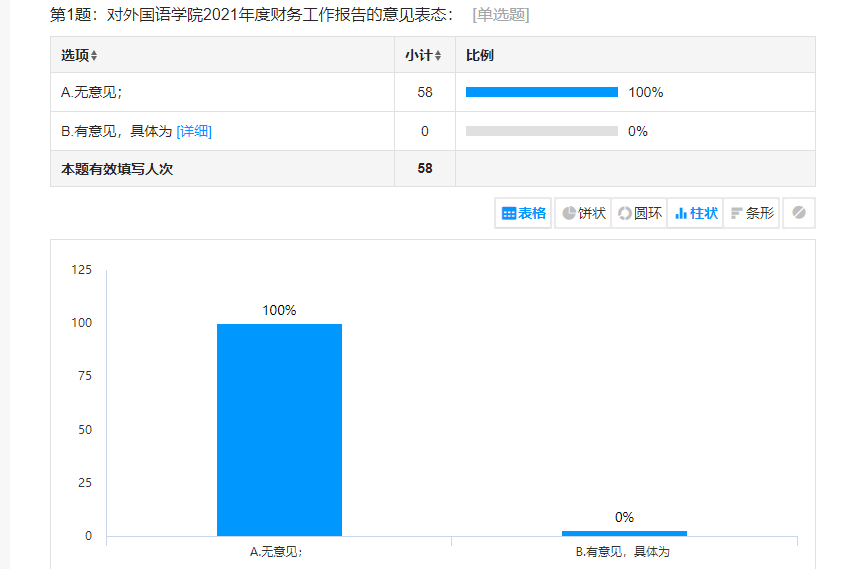Viewport: 843px width, 569px height.
Task: Select the 条形 horizontal bar chart view
Action: click(x=752, y=213)
